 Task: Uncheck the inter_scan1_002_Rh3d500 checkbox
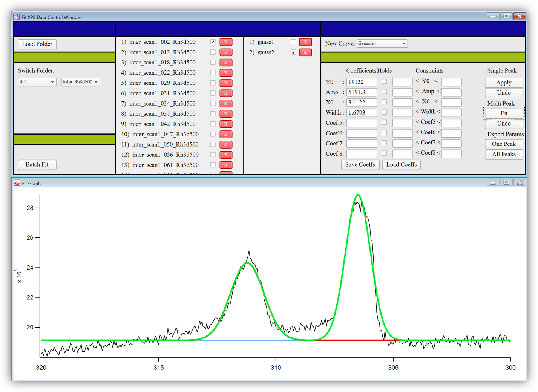[x=213, y=42]
